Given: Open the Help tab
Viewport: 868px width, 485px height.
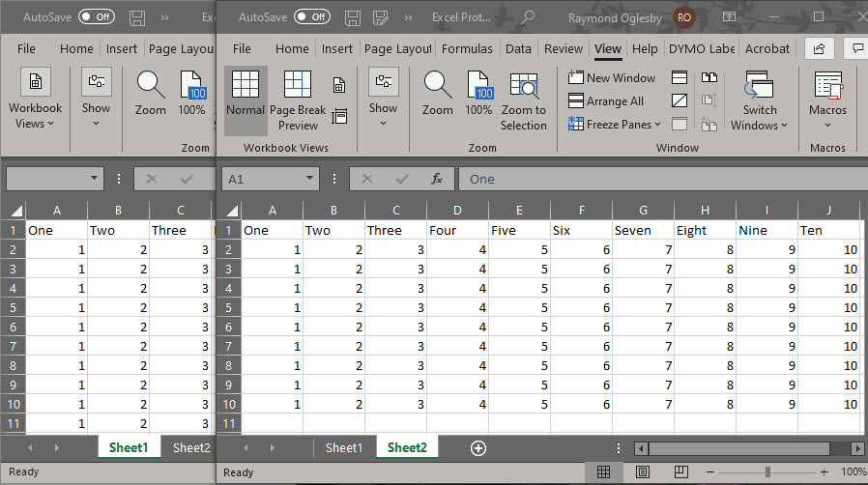Looking at the screenshot, I should [x=645, y=48].
